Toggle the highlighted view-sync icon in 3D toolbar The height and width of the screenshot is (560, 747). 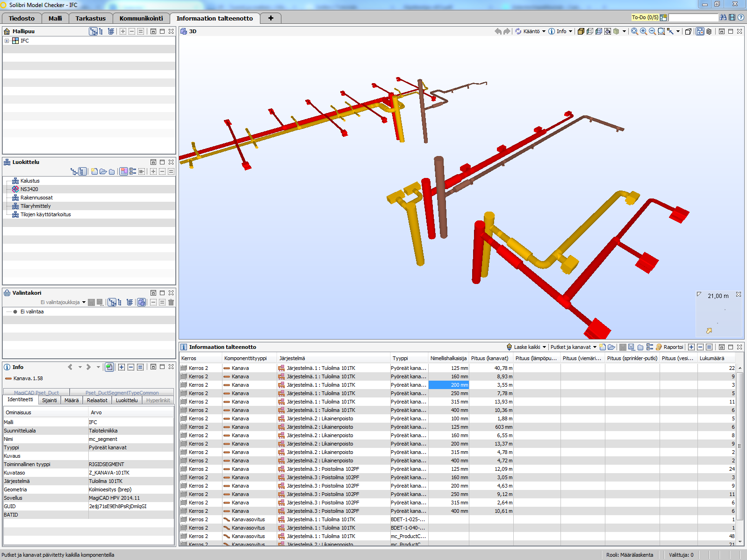[x=700, y=31]
